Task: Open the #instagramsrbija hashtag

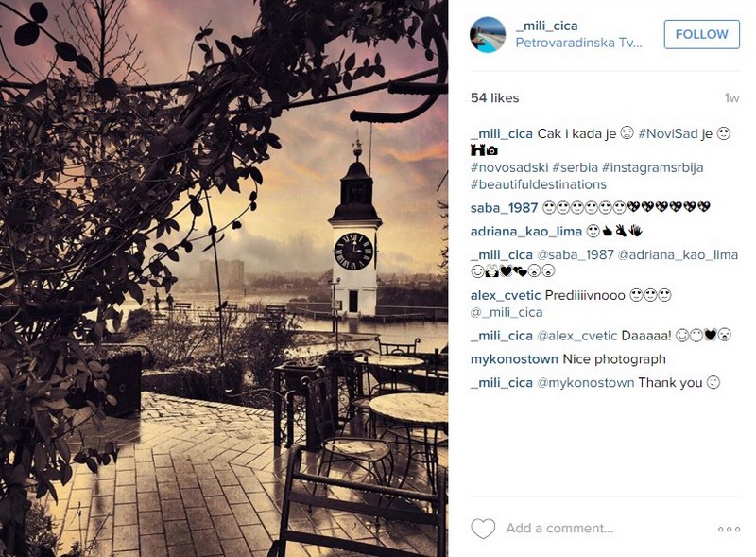Action: (x=652, y=167)
